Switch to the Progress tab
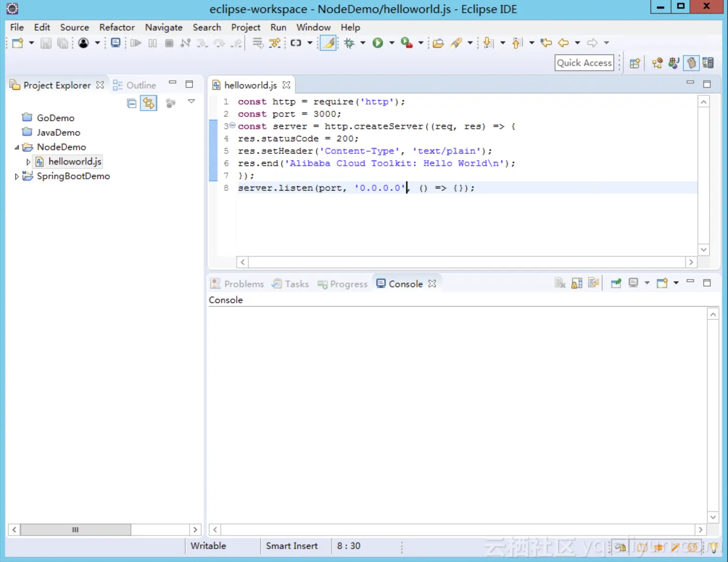The image size is (728, 562). (343, 284)
